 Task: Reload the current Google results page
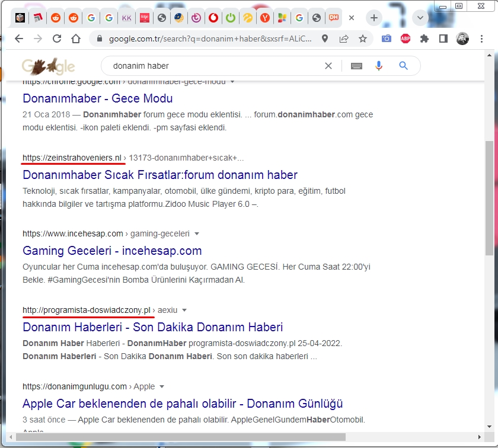click(x=57, y=39)
